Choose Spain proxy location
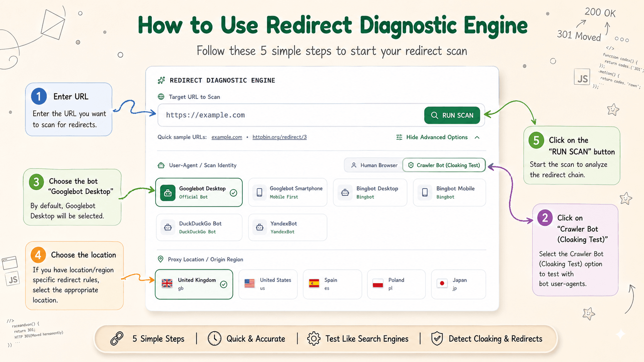Image resolution: width=644 pixels, height=362 pixels. point(332,284)
